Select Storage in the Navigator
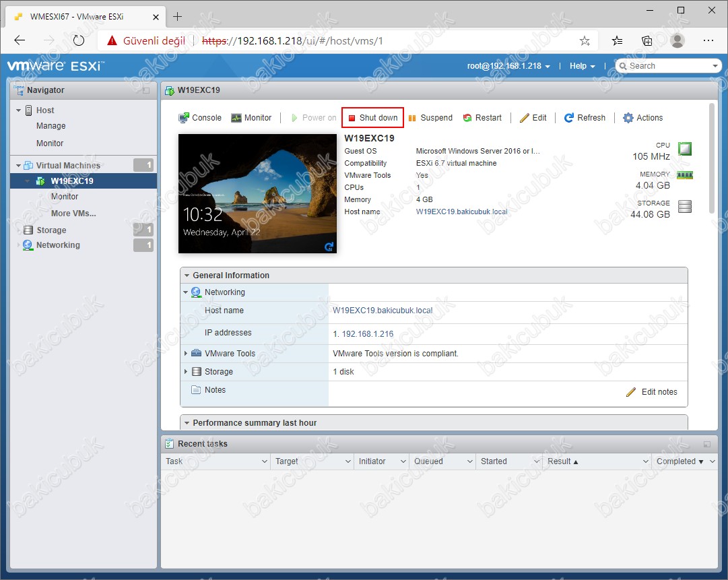 (52, 230)
